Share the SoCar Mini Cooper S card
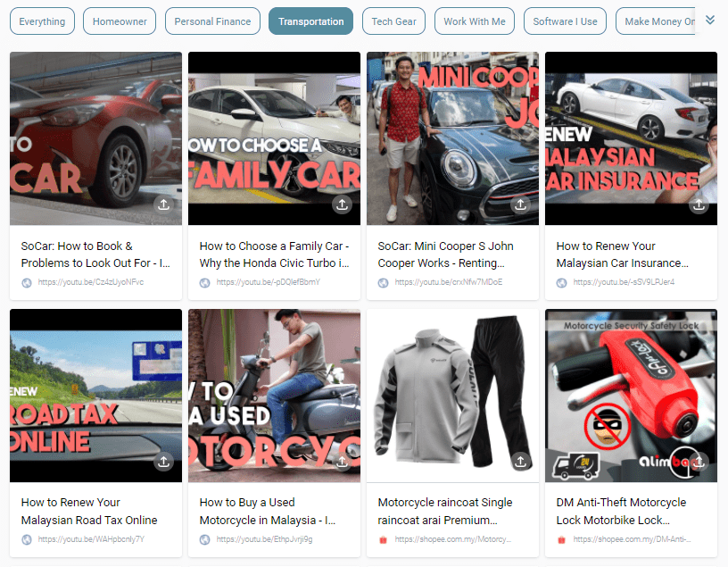 click(520, 204)
